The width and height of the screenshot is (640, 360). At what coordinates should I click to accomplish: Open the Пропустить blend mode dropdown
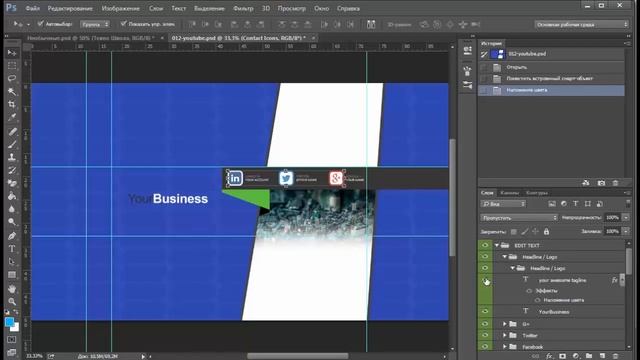(519, 218)
